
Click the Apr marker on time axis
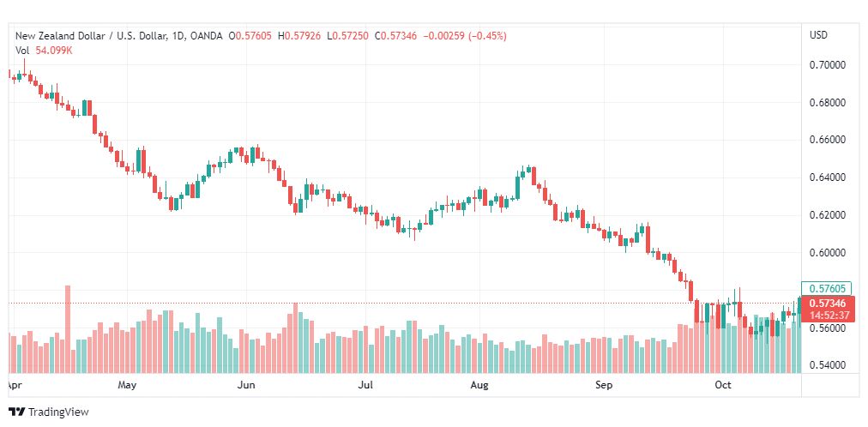pos(12,385)
